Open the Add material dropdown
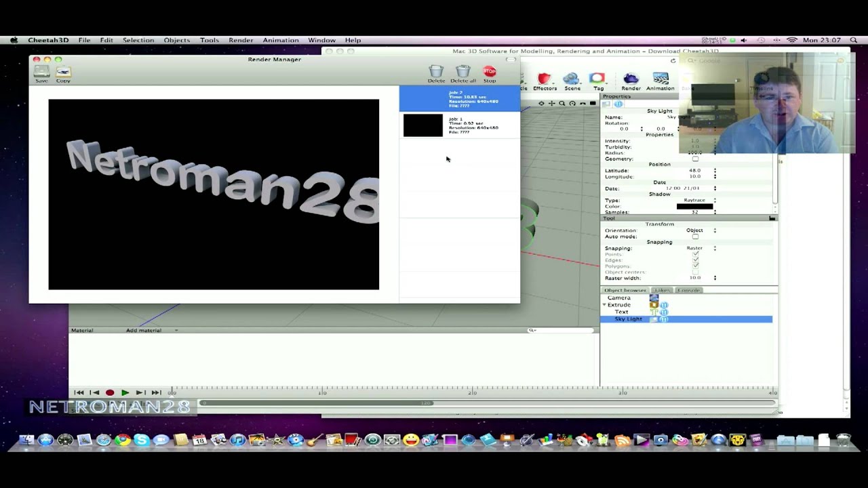This screenshot has height=488, width=868. [x=152, y=330]
